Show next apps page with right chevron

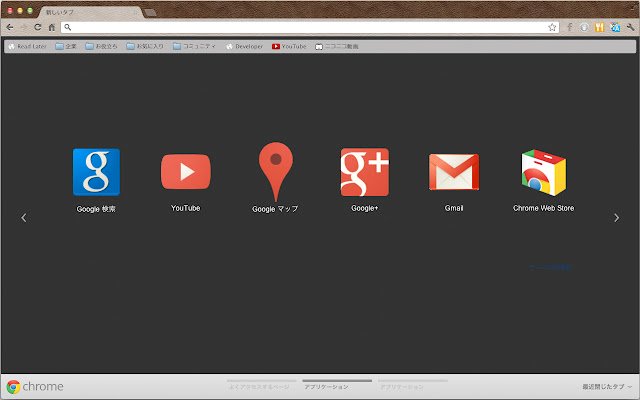616,218
